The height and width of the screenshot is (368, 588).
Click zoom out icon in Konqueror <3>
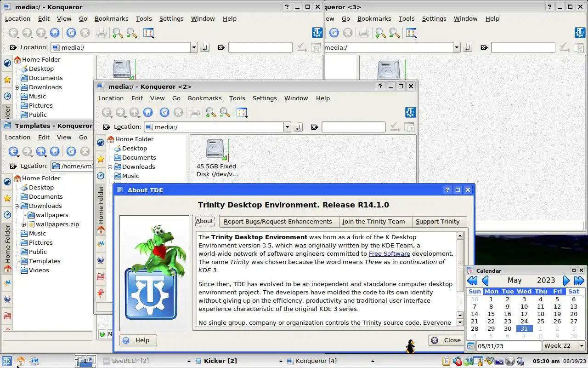394,33
